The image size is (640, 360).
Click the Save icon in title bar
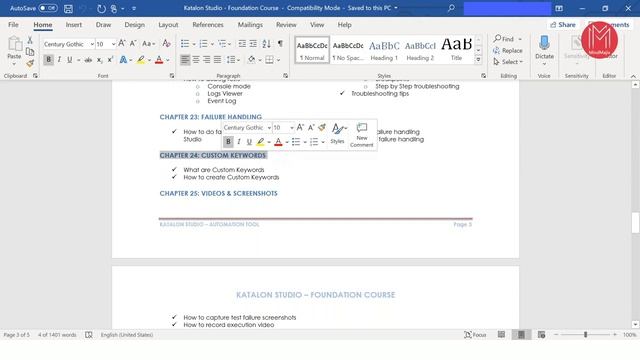coord(69,9)
